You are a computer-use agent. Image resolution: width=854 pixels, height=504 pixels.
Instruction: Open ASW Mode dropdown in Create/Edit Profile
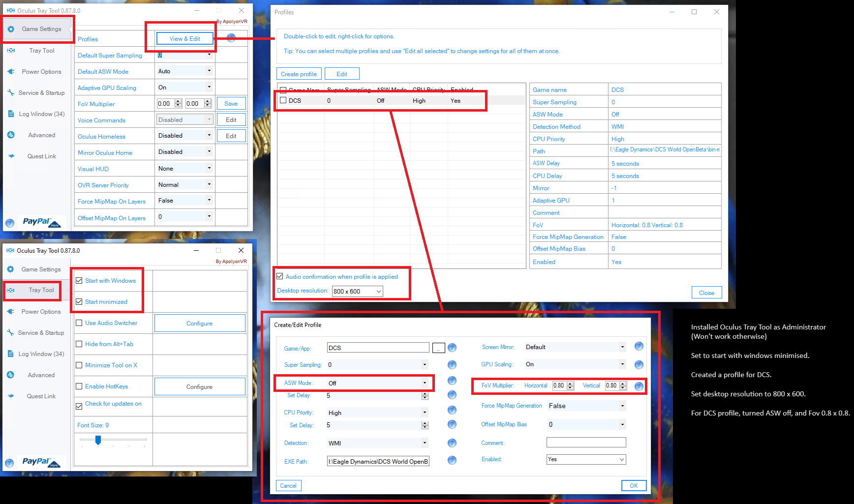click(377, 383)
